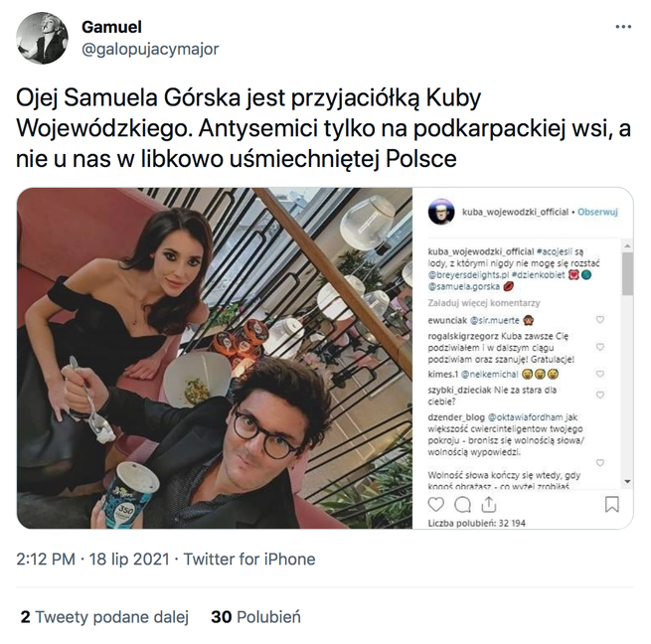651x644 pixels.
Task: Open the '30 Polubień' likes list
Action: (x=255, y=617)
